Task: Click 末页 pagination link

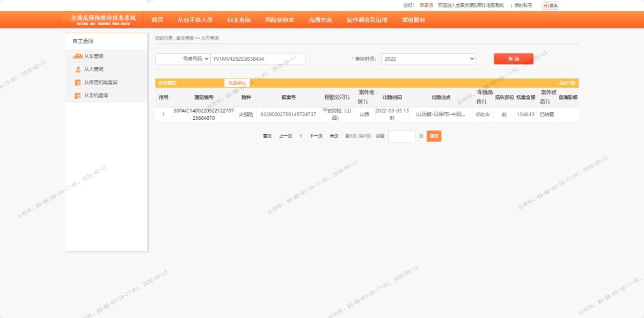Action: point(334,136)
